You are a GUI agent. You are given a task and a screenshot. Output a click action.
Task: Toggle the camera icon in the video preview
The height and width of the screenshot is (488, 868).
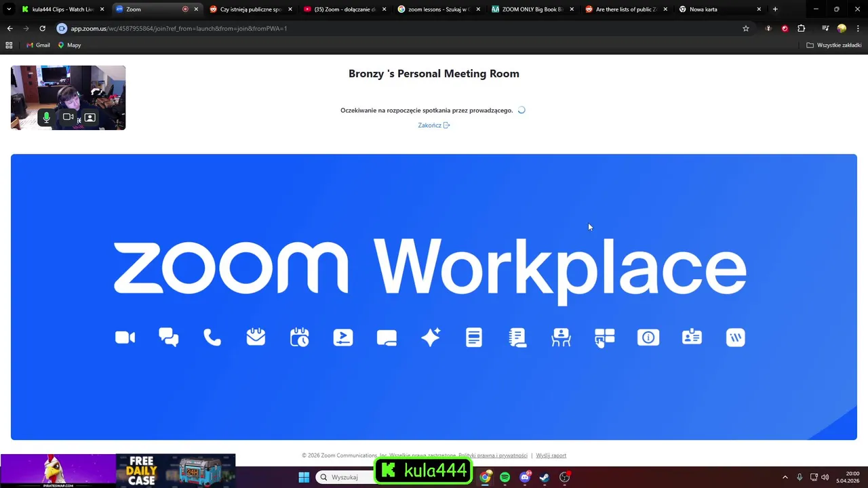coord(68,117)
